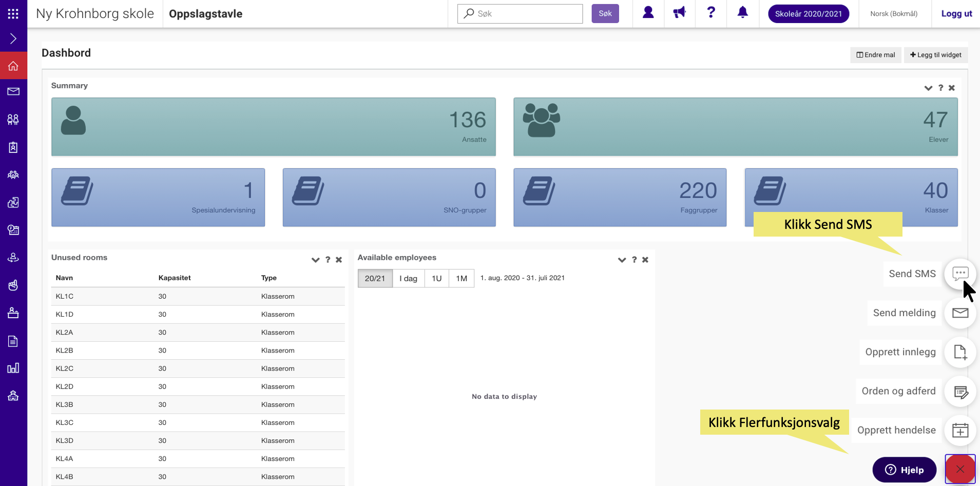Sort rooms by the Kapasitet column header
980x486 pixels.
coord(175,278)
